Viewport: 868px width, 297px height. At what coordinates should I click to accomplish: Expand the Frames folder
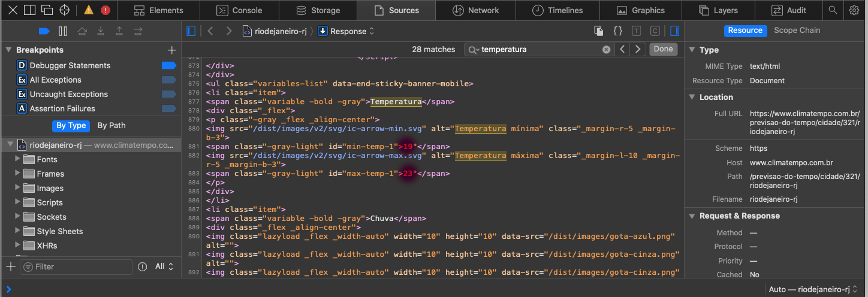pos(17,174)
